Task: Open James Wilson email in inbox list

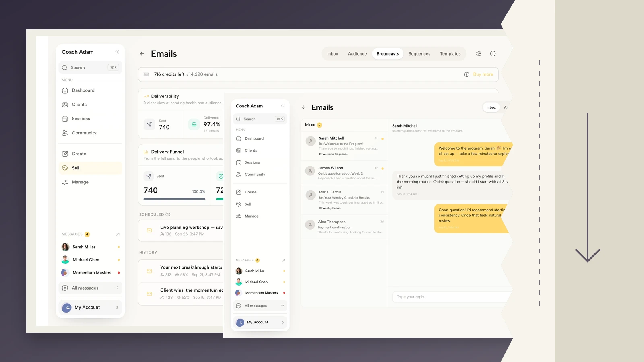Action: coord(345,173)
